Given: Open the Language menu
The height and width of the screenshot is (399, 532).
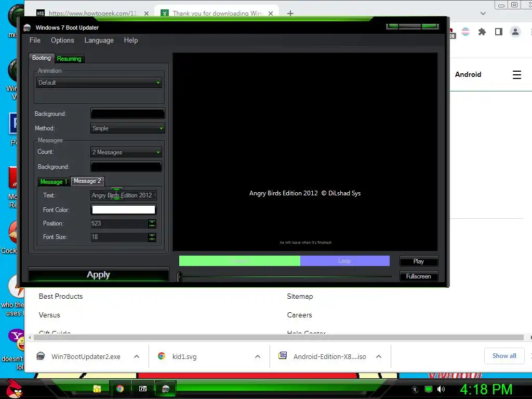Looking at the screenshot, I should click(x=99, y=41).
